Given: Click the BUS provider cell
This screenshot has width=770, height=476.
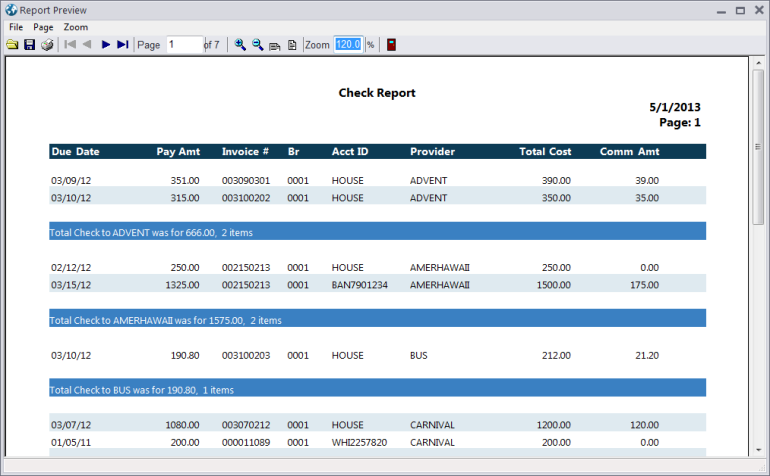Looking at the screenshot, I should click(418, 356).
